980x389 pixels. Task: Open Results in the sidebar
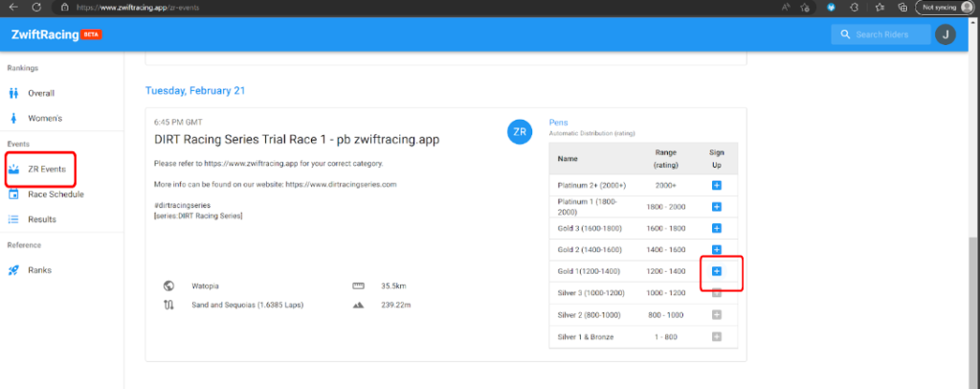[42, 219]
